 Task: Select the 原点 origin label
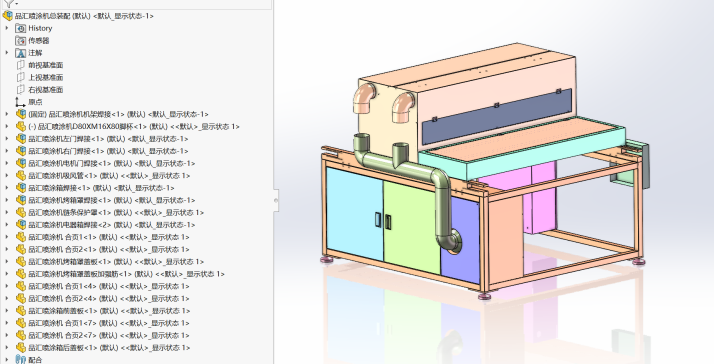click(35, 102)
